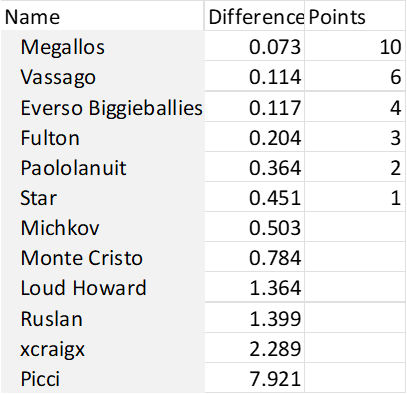This screenshot has width=407, height=394.
Task: Click the empty Points cell for Picci
Action: pos(355,378)
